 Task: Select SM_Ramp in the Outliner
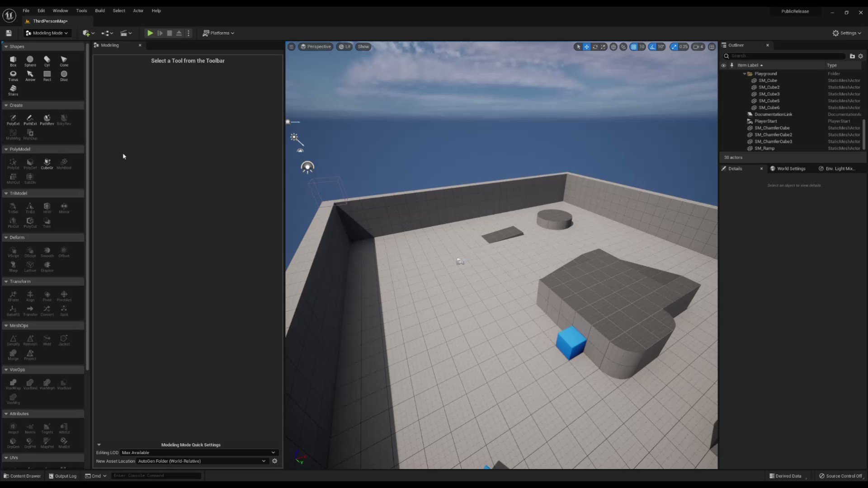click(764, 148)
